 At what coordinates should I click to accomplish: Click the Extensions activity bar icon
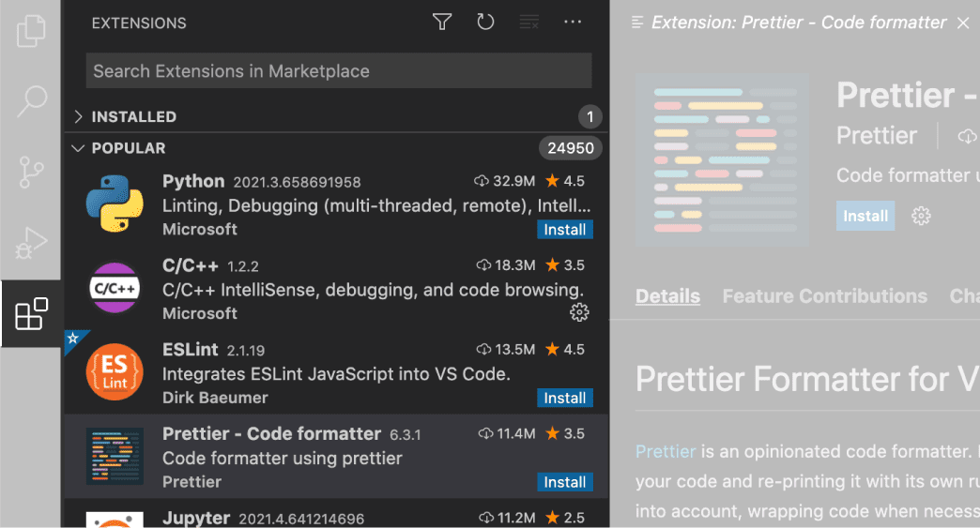32,314
